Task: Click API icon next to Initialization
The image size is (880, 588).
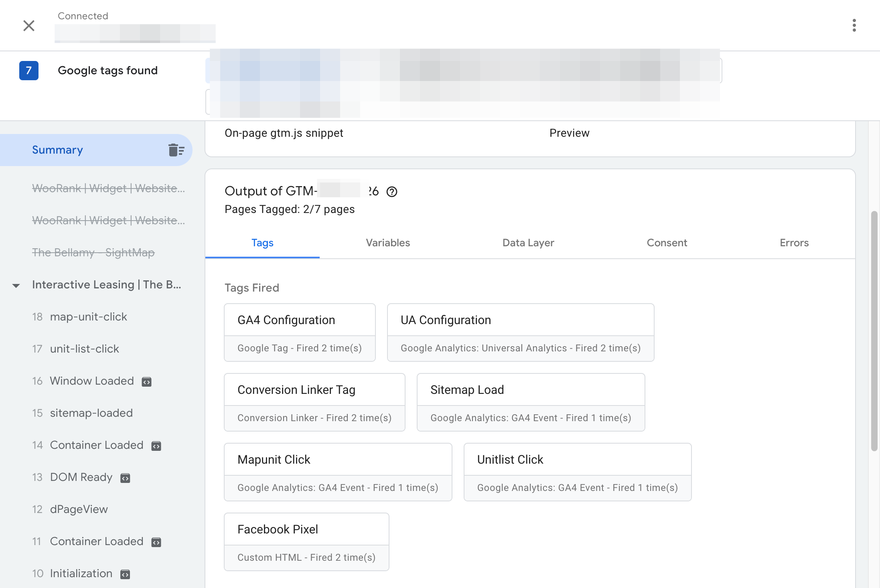Action: coord(125,574)
